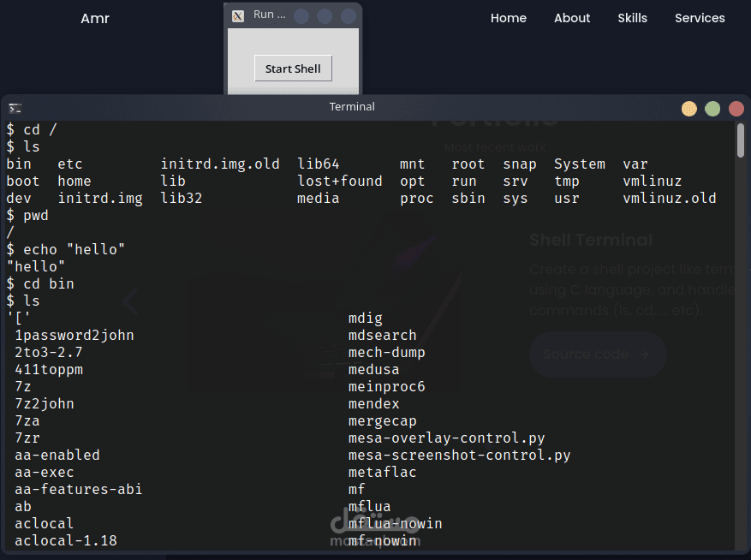Click the 'home' directory name
Viewport: 751px width, 560px height.
pyautogui.click(x=75, y=181)
